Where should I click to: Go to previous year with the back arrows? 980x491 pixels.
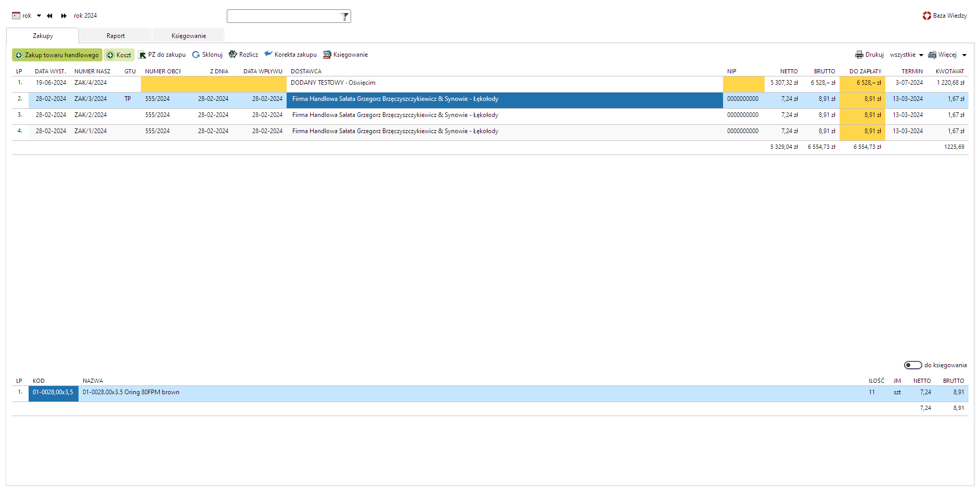(x=50, y=16)
